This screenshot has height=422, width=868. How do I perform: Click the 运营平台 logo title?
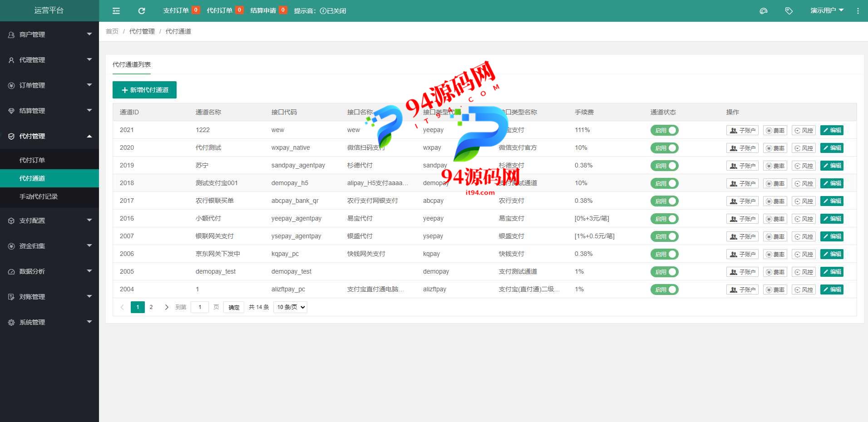coord(49,10)
